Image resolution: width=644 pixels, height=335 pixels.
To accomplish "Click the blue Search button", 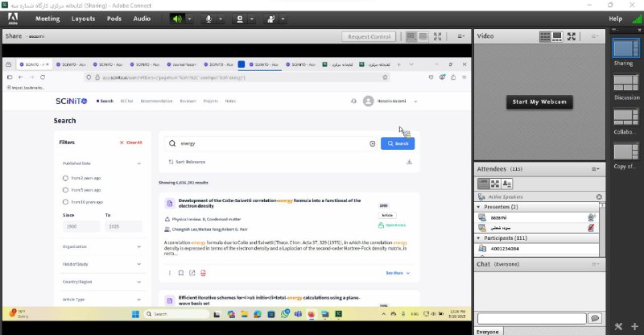I will pos(398,143).
